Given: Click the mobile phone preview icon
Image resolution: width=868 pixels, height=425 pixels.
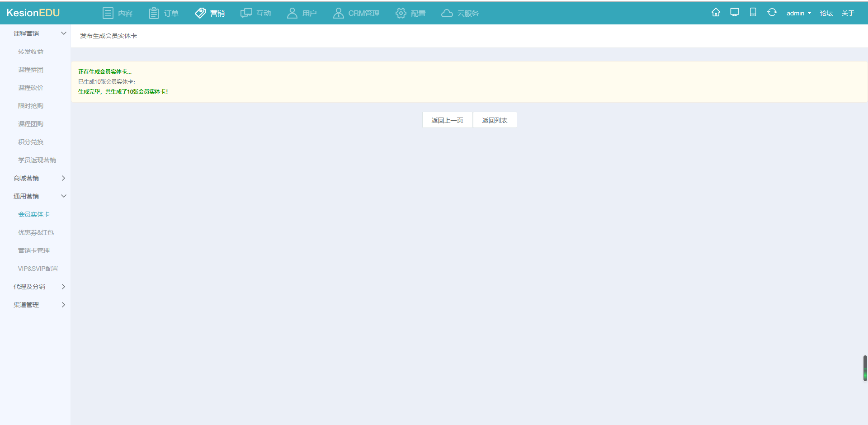Looking at the screenshot, I should (x=753, y=13).
